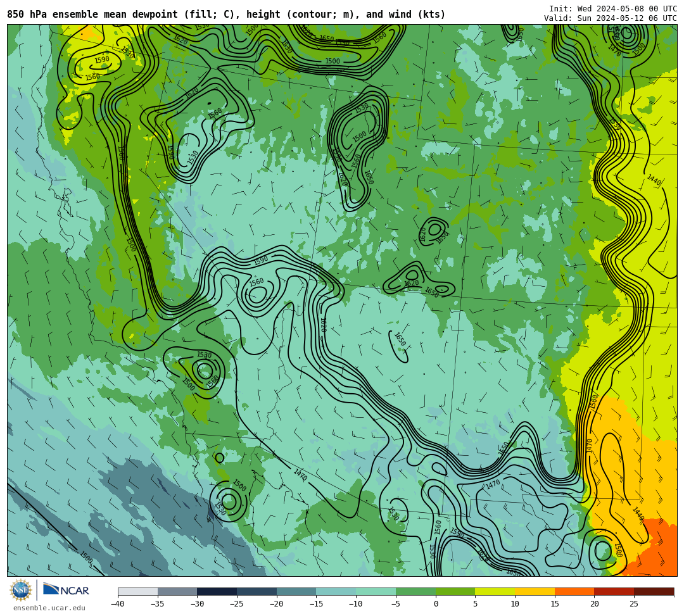684x616 pixels.
Task: Click the -25 to -20 dark blue swatch
Action: [x=257, y=591]
